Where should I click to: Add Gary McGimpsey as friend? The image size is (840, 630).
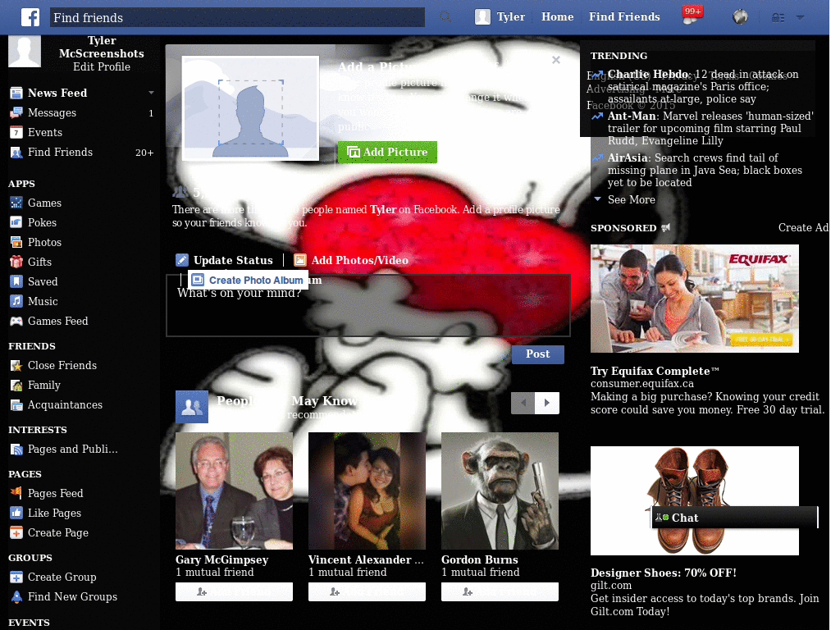tap(234, 592)
